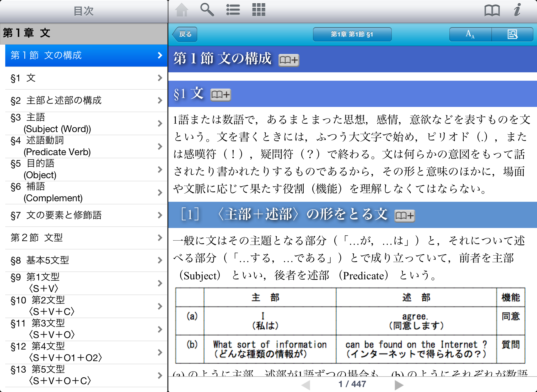This screenshot has height=392, width=537.
Task: Add bookmark beside 〈主部+述部〉の形をとる文 heading
Action: (x=404, y=216)
